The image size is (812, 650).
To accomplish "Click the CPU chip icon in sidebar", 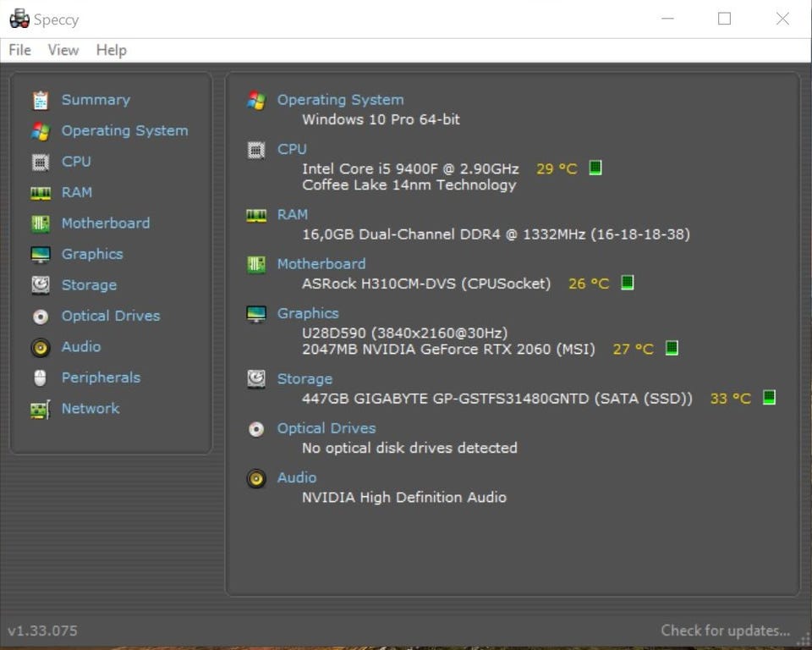I will tap(41, 162).
